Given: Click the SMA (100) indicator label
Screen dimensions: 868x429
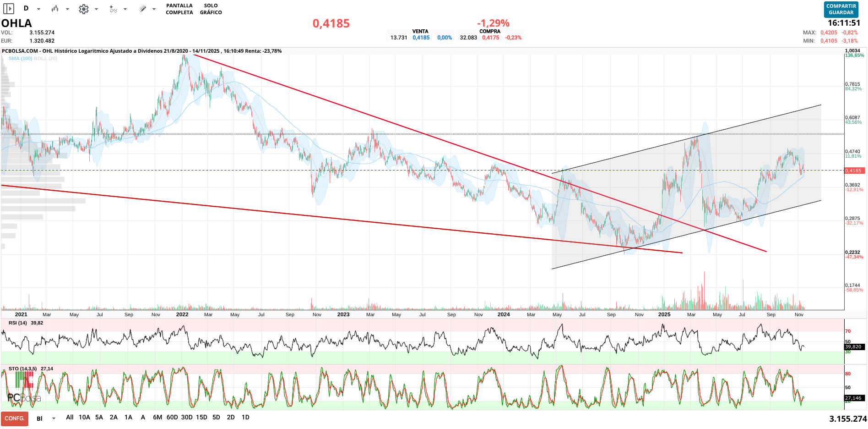Looking at the screenshot, I should [x=20, y=58].
